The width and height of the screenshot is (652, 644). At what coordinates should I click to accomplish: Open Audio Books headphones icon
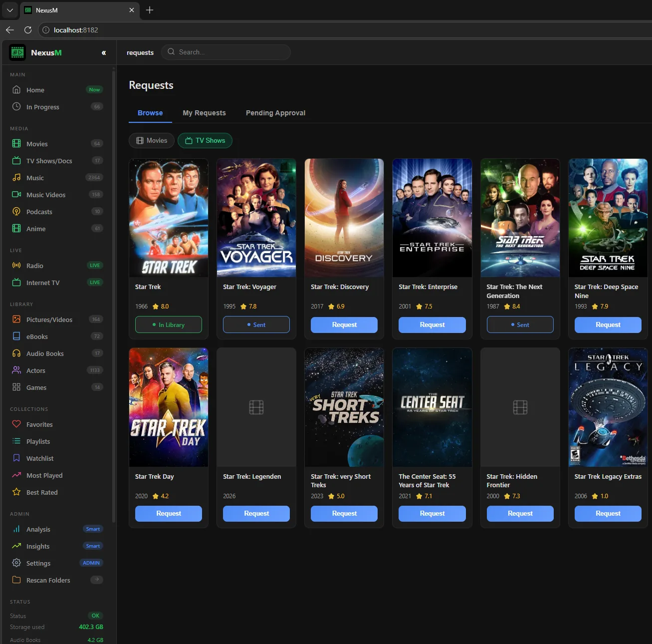[16, 353]
